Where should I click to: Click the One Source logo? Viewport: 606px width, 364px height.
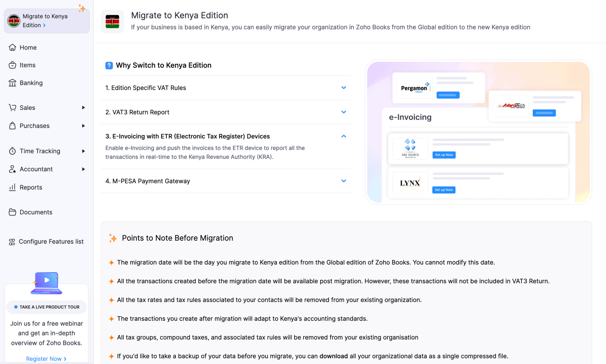(410, 148)
